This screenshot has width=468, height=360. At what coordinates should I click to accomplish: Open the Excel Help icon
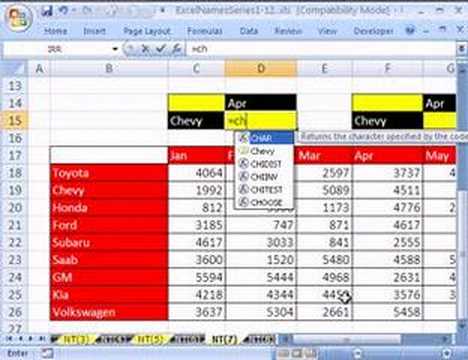(410, 31)
